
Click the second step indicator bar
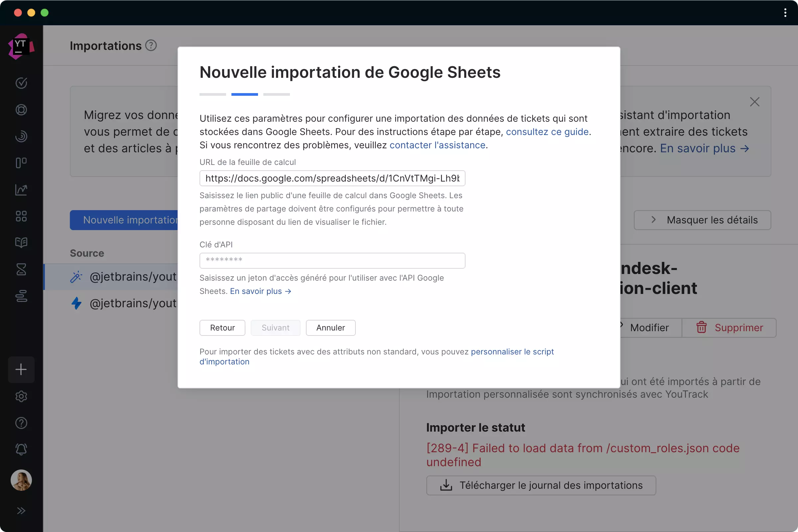(x=244, y=94)
